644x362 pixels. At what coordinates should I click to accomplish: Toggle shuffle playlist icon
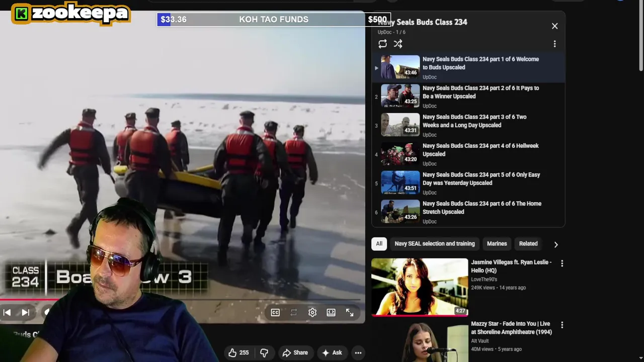398,44
